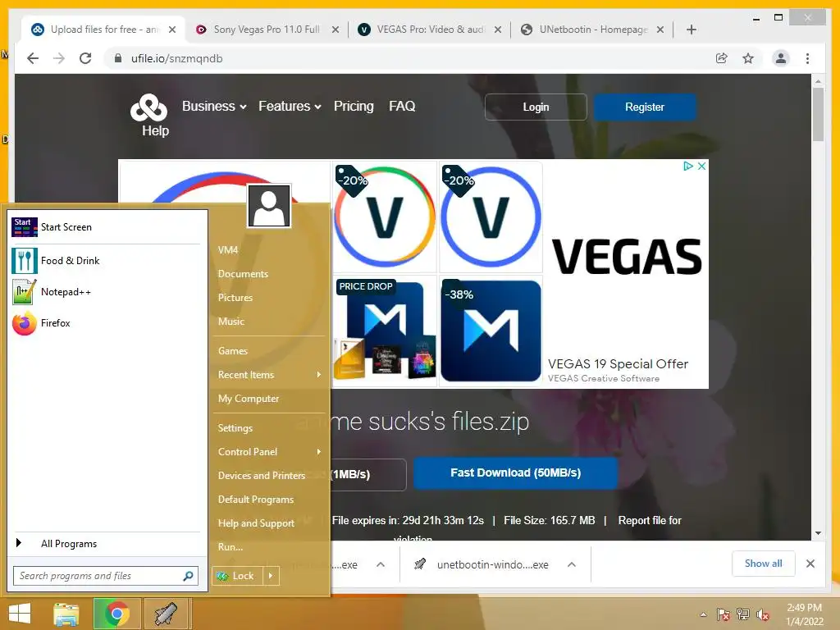The image size is (840, 630).
Task: Click the site lock icon
Action: (x=118, y=58)
